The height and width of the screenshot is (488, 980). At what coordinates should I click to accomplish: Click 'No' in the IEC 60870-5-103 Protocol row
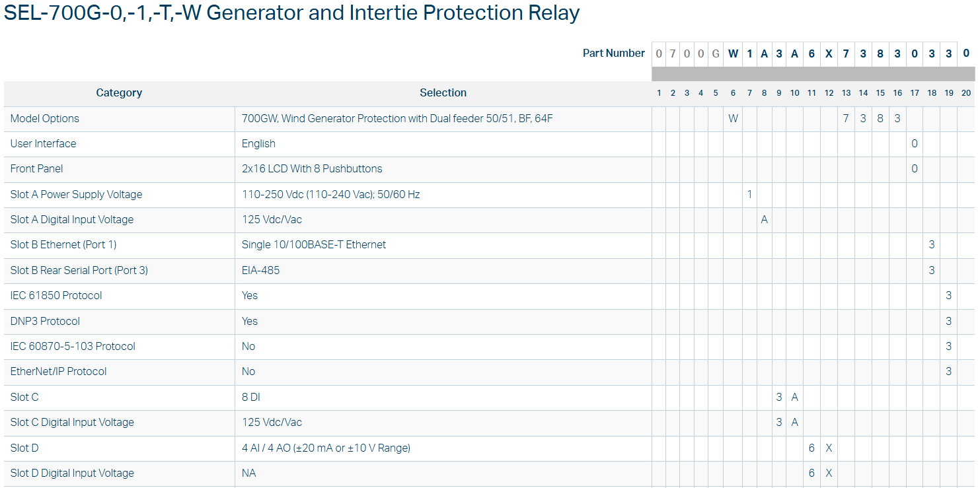coord(248,347)
